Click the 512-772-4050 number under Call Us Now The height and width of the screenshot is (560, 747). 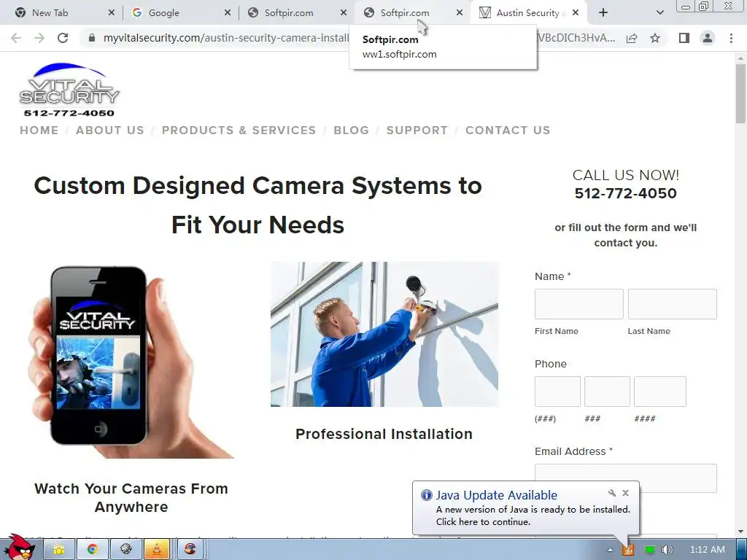click(625, 193)
